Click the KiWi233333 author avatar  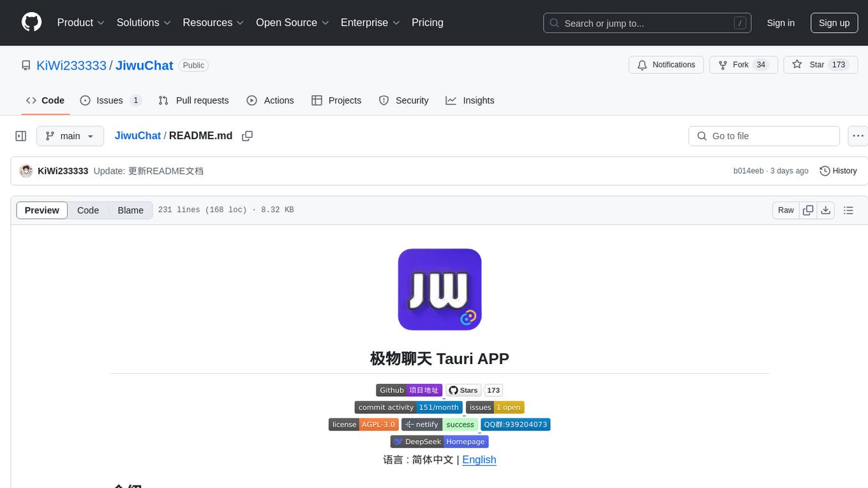click(26, 171)
